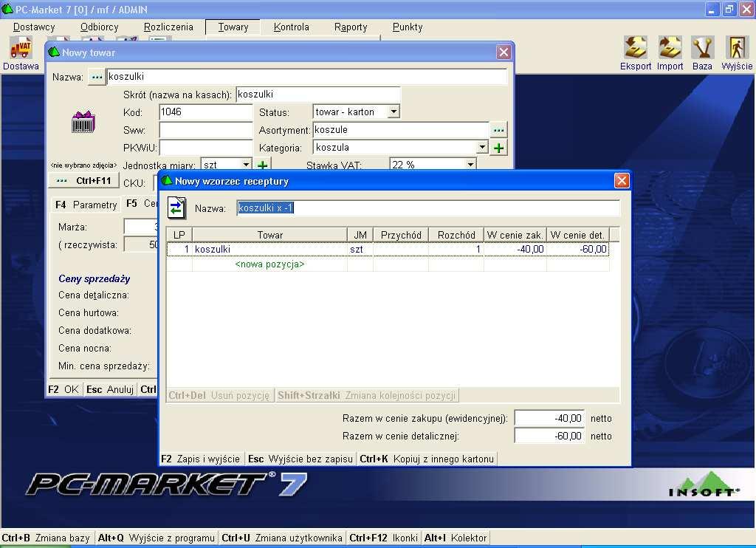The image size is (756, 548).
Task: Click Ctrl+B Zmiana bazy in status bar
Action: (47, 538)
